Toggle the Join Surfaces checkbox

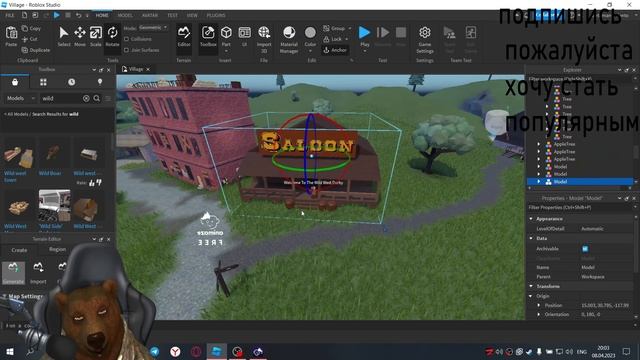127,50
